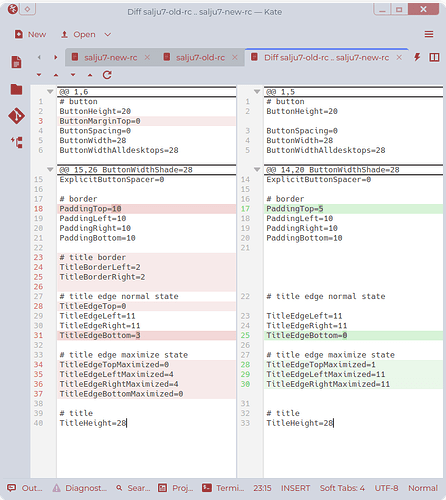Select the Diff salju7-old-rc .. salju7-new-rc tab
Viewport: 446px width, 500px height.
click(x=326, y=57)
